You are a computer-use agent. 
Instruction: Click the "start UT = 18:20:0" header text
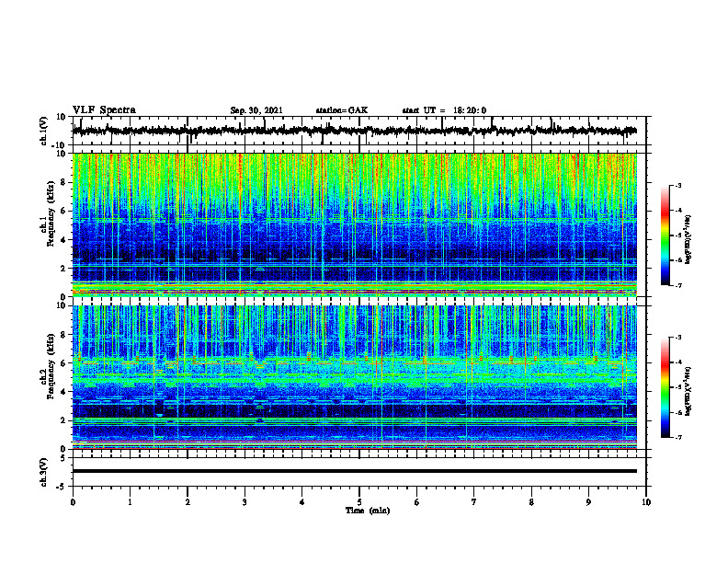click(444, 110)
